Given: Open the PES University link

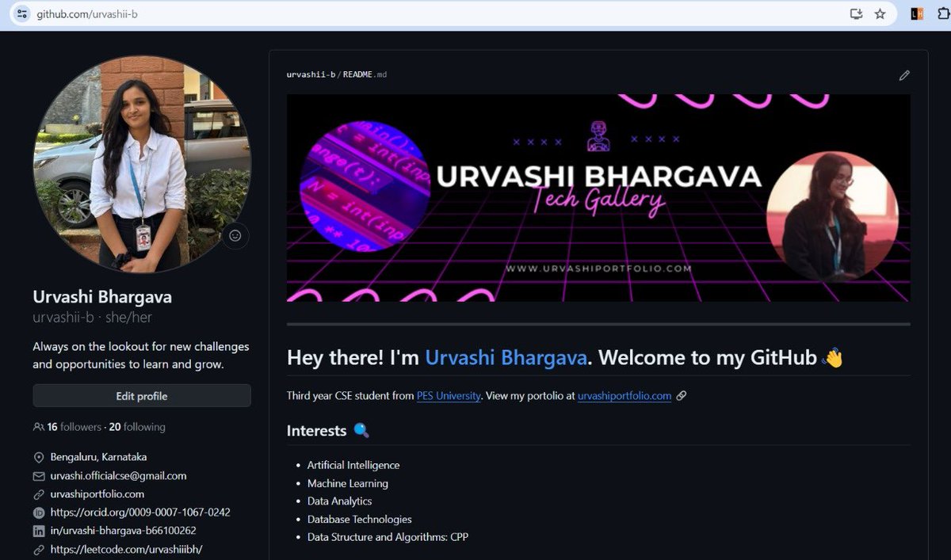Looking at the screenshot, I should coord(449,396).
